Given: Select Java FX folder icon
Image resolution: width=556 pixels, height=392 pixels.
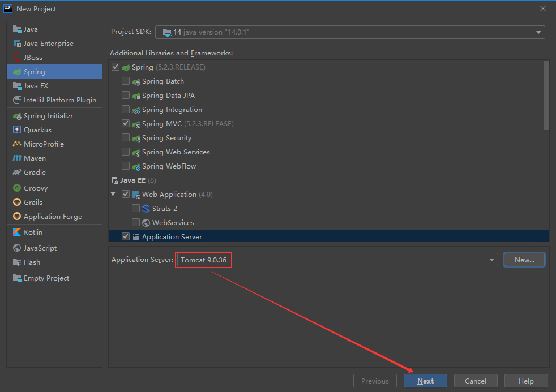Looking at the screenshot, I should (x=17, y=85).
